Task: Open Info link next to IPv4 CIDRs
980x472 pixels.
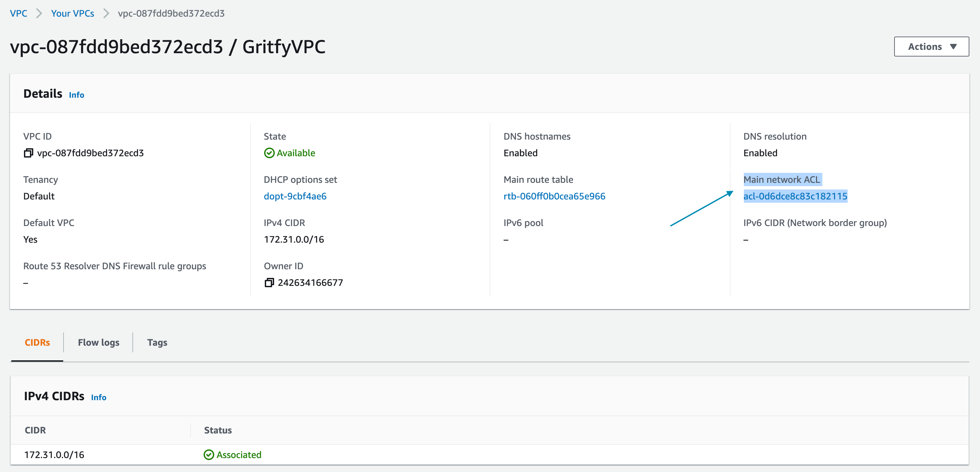Action: click(x=98, y=398)
